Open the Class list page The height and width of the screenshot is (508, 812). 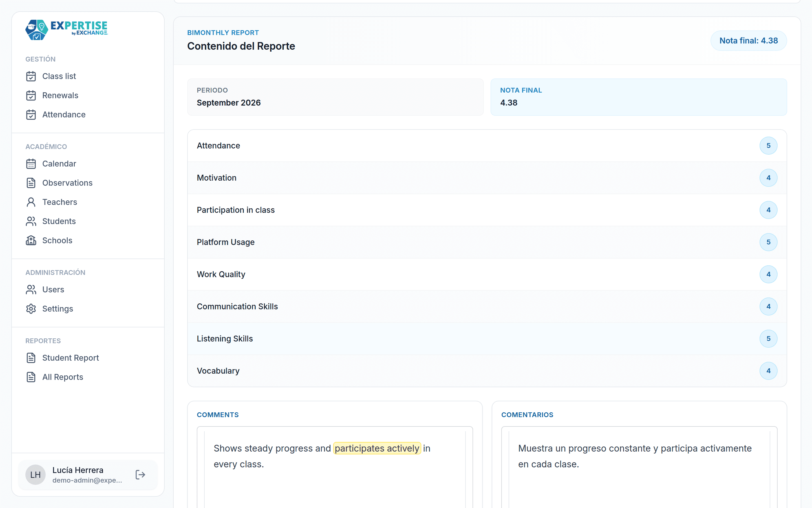(x=59, y=76)
